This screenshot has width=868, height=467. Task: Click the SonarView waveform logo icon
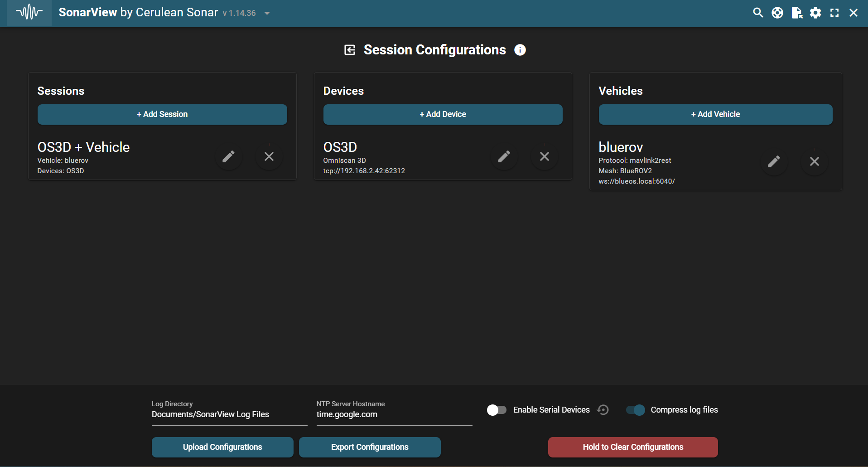pyautogui.click(x=29, y=13)
